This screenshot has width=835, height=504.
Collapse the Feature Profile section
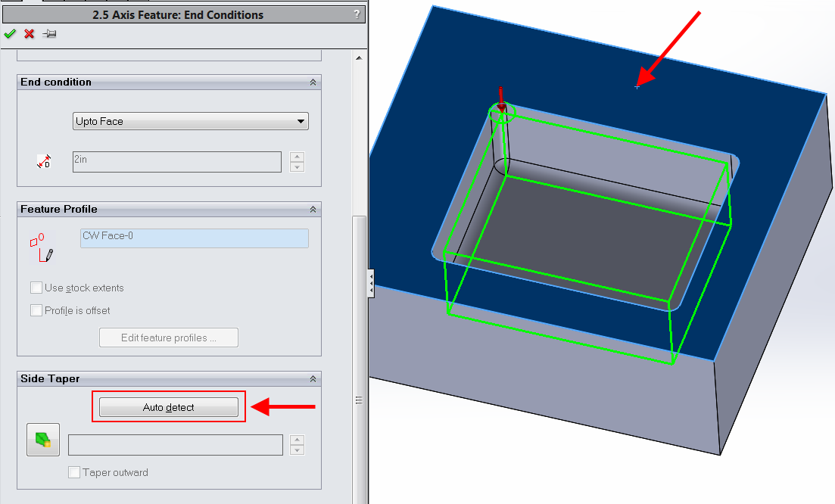[x=313, y=209]
